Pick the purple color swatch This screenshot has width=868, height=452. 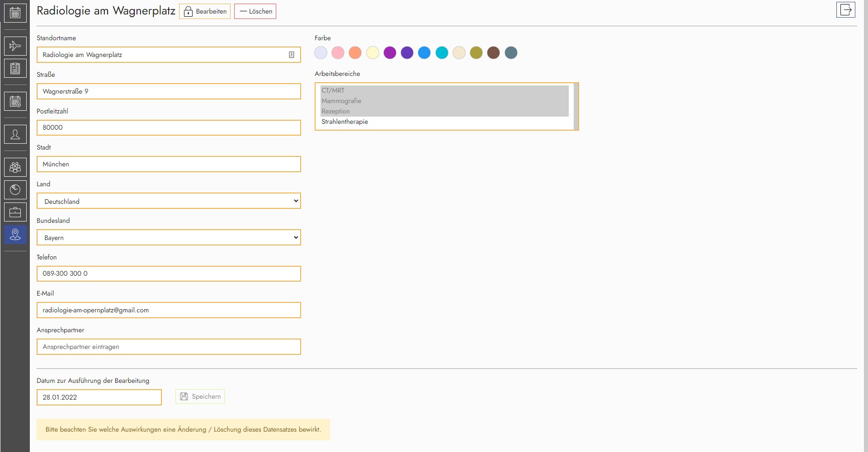(x=390, y=53)
